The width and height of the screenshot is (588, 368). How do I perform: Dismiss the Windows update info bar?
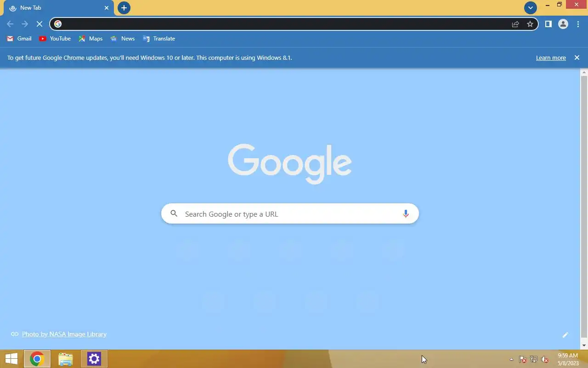pos(577,57)
